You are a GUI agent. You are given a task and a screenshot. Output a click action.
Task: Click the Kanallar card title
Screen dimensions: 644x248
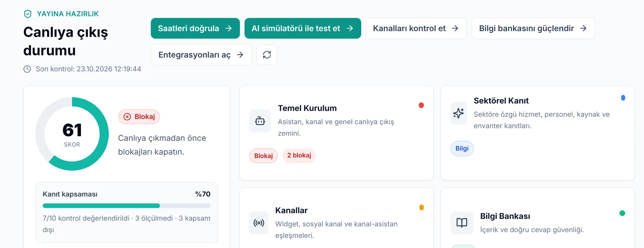pos(291,210)
